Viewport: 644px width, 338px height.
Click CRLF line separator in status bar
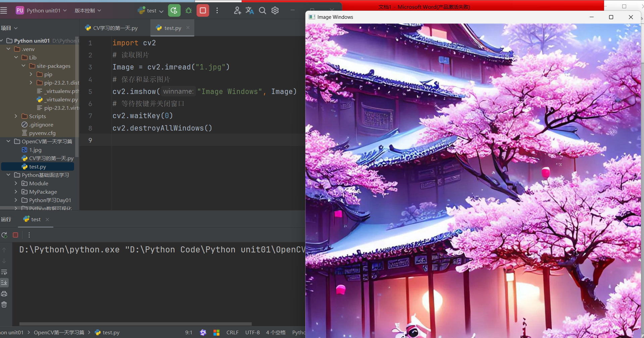click(232, 332)
